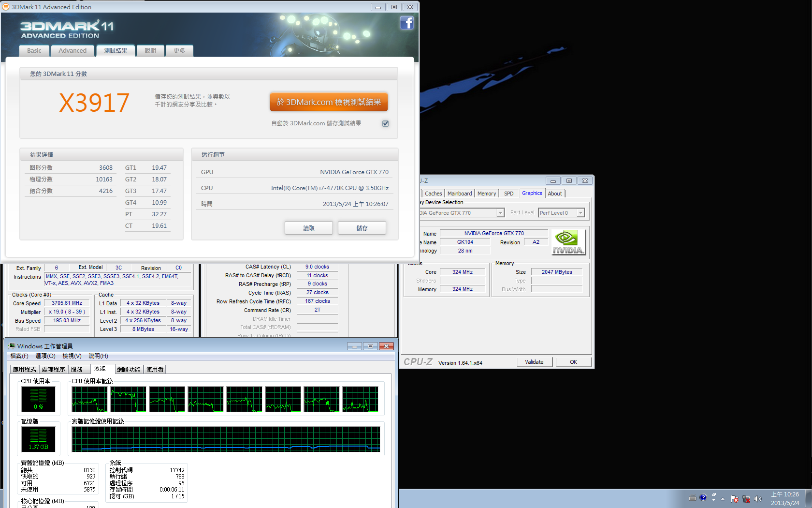The height and width of the screenshot is (508, 812).
Task: Toggle auto-save results to 3DMark.com checkbox
Action: click(x=385, y=123)
